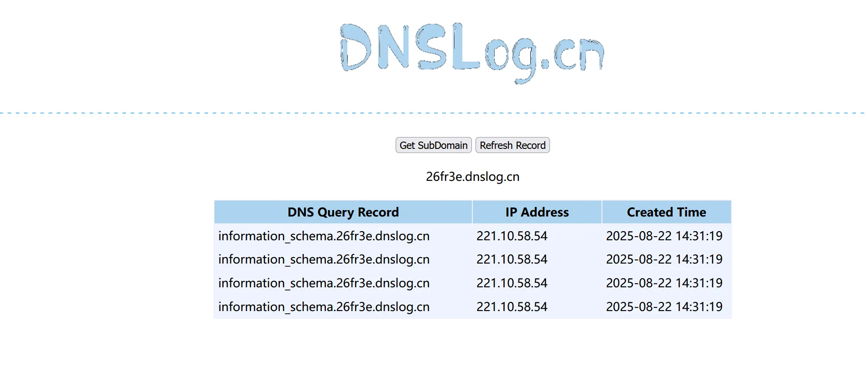
Task: Click the last row's created time
Action: pos(664,307)
